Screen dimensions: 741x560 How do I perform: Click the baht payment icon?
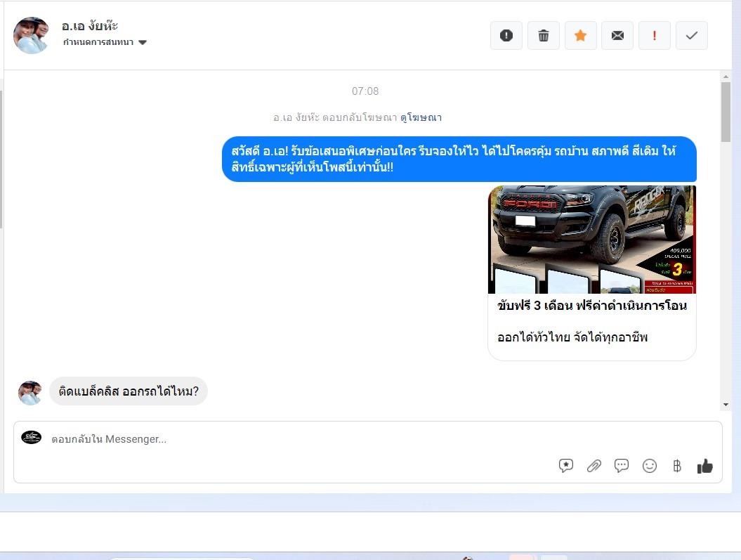677,466
